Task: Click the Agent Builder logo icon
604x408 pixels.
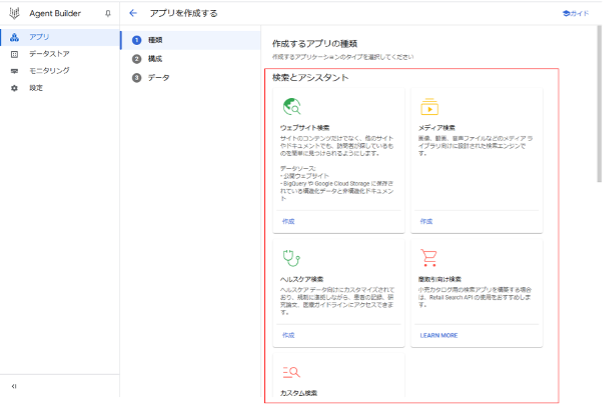Action: tap(14, 13)
